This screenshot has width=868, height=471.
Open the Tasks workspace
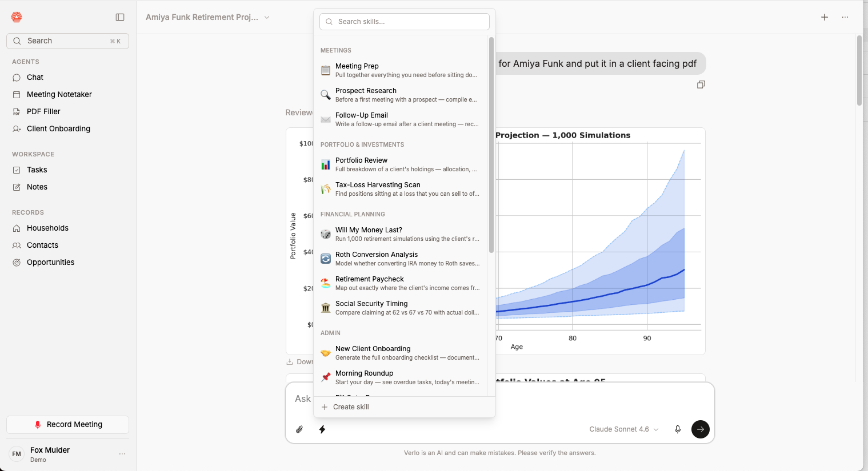click(x=35, y=170)
